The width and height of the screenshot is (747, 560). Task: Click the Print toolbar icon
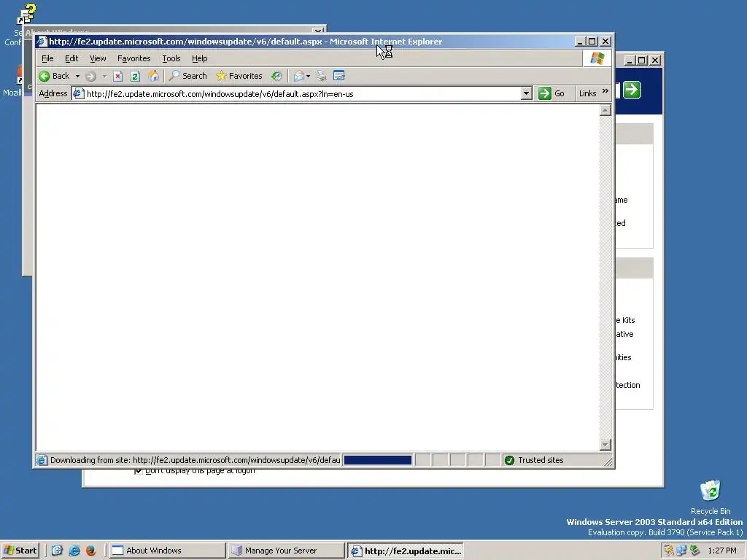pos(322,76)
